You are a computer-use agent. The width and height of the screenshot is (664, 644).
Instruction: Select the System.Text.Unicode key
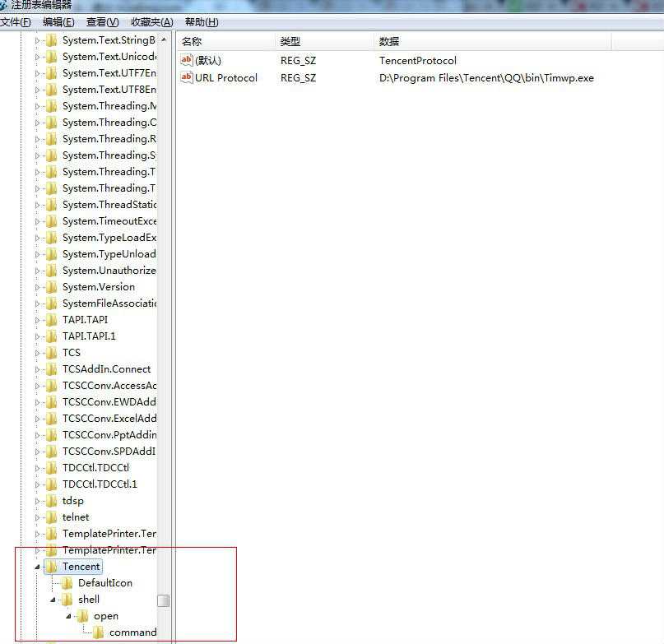point(109,57)
